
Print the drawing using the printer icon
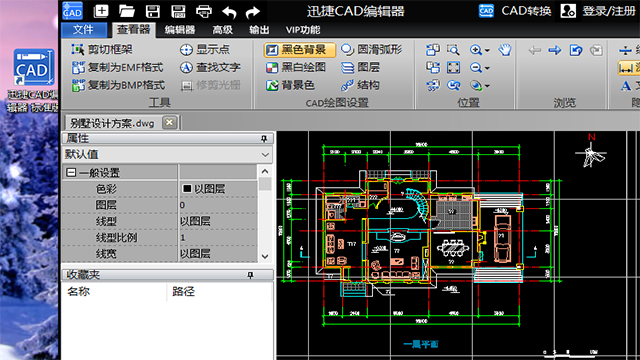pyautogui.click(x=204, y=11)
